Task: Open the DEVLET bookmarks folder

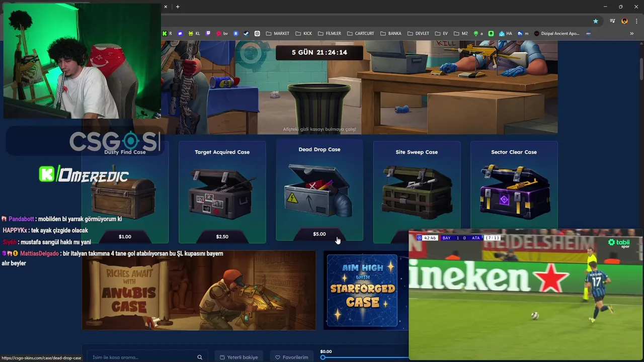Action: (418, 34)
